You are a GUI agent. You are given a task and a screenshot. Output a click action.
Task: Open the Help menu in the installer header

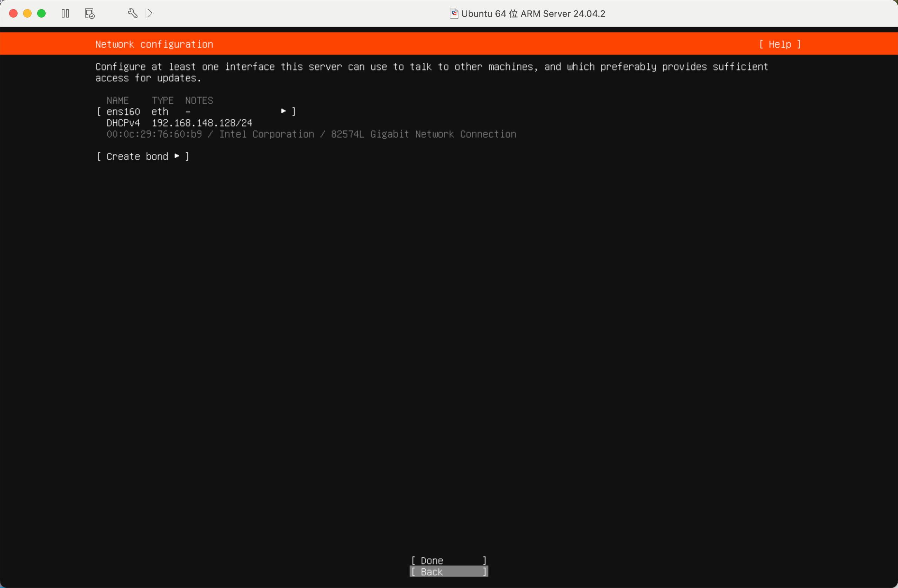point(780,45)
